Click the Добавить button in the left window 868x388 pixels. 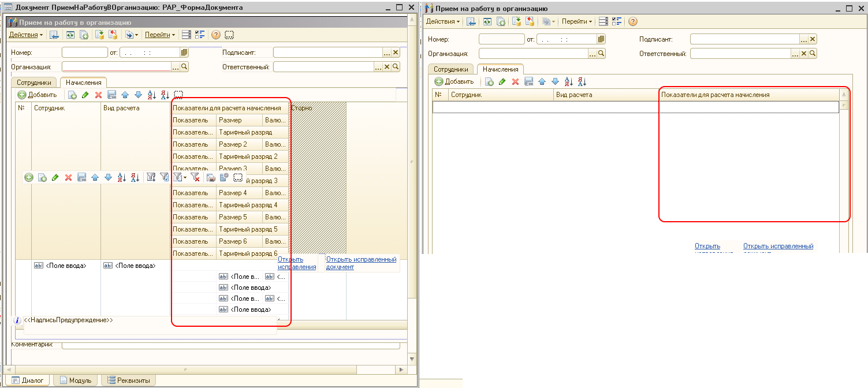tap(38, 95)
